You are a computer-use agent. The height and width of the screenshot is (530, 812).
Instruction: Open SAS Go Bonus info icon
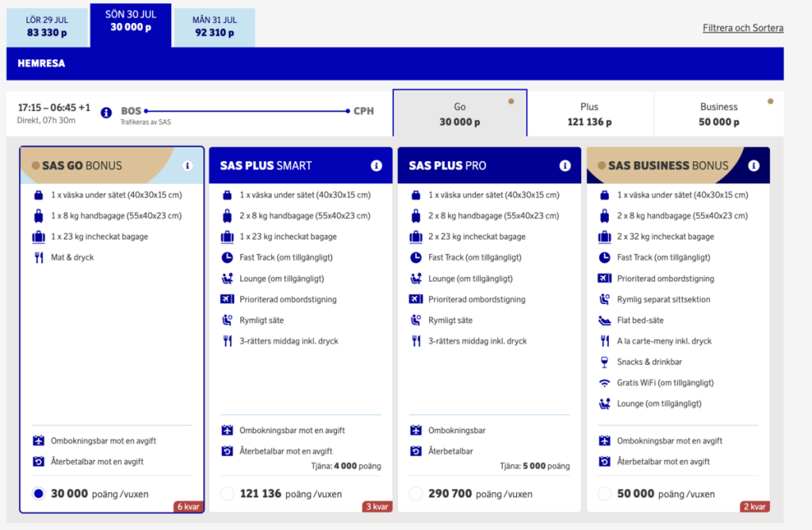(187, 166)
